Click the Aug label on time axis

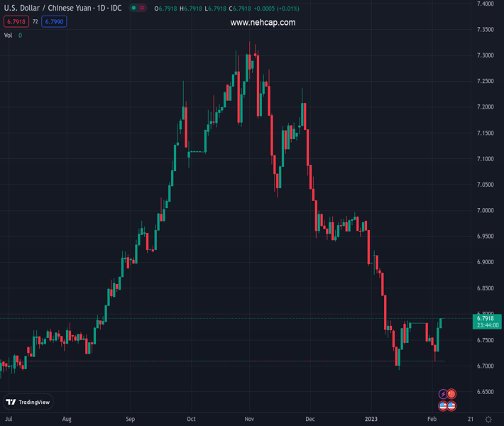[x=67, y=419]
